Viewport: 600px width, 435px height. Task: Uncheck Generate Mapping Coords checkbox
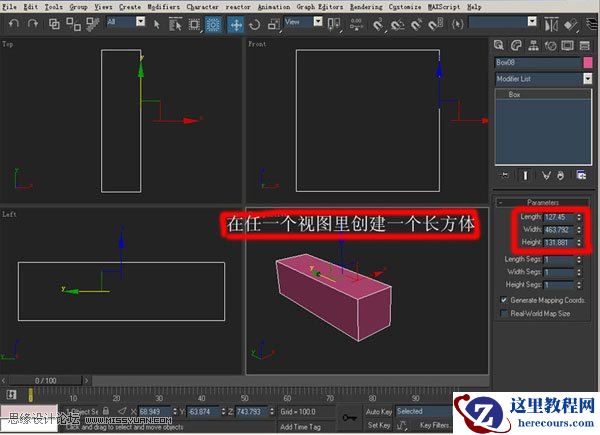click(504, 300)
